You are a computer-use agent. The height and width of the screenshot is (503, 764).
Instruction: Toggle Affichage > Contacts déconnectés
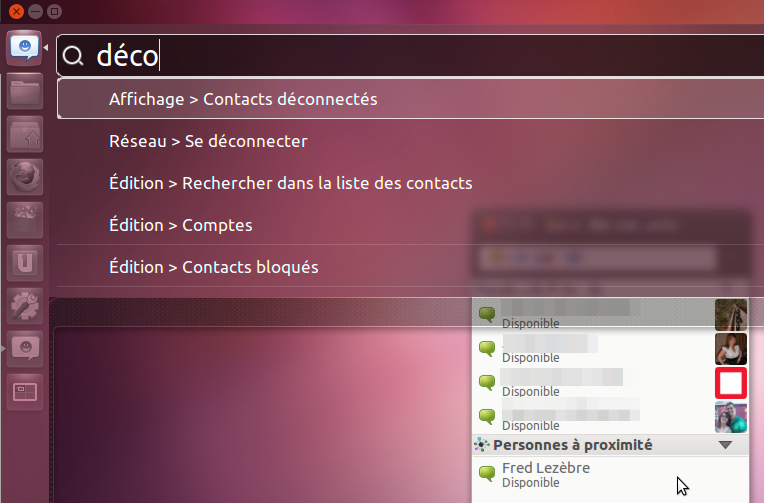click(x=243, y=99)
